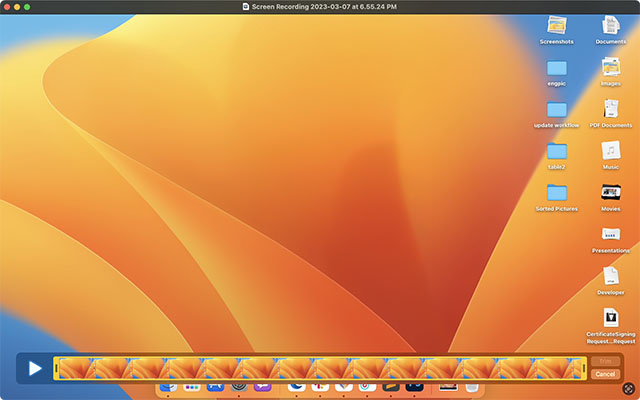Click the round icon below Cancel button
This screenshot has height=400, width=640.
[x=627, y=386]
